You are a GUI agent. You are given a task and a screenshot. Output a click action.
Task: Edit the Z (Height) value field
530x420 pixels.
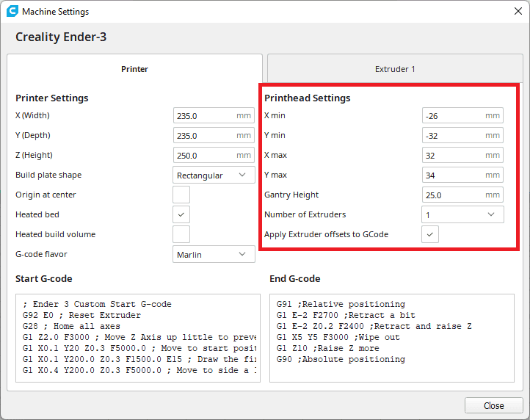point(214,155)
